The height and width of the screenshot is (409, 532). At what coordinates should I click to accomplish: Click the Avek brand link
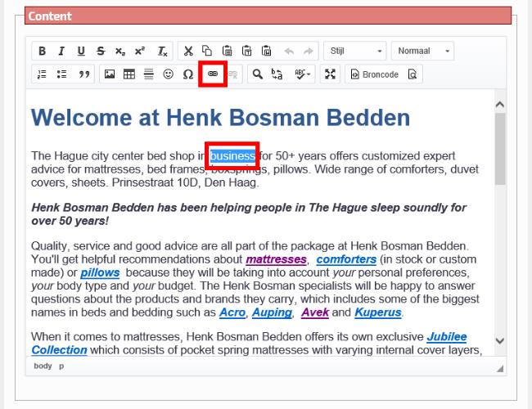[315, 312]
